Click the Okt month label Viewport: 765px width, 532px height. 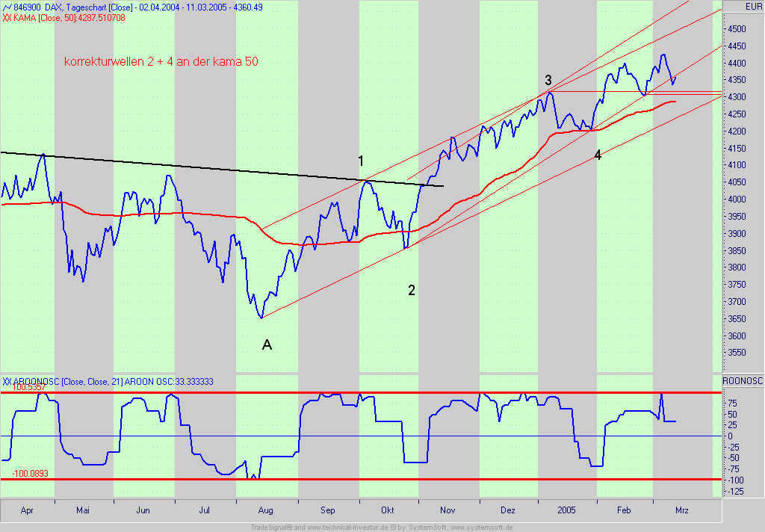pos(388,510)
